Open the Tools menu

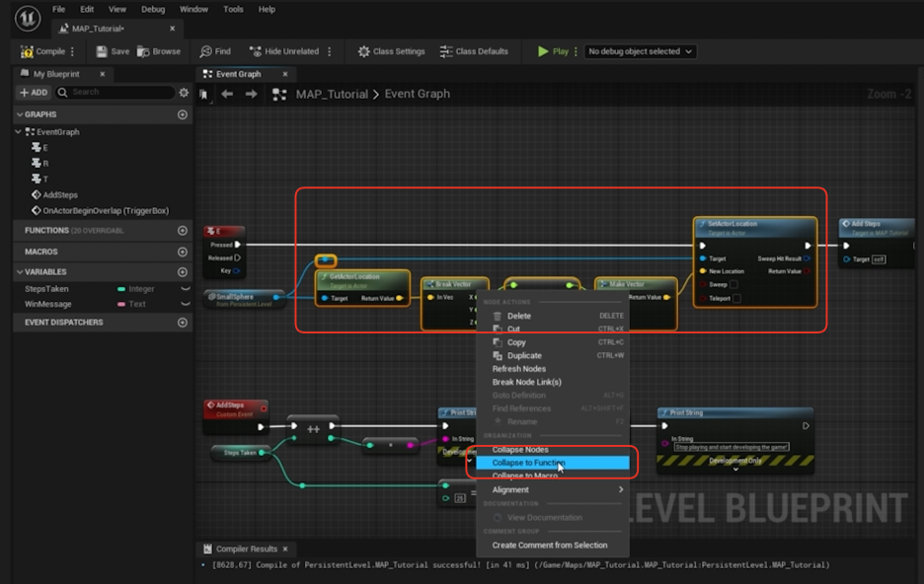pyautogui.click(x=233, y=10)
